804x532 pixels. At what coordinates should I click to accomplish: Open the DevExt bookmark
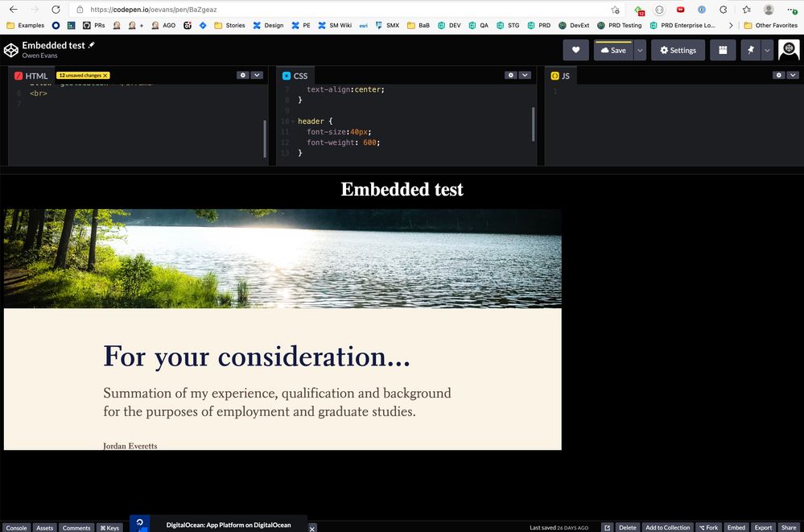tap(574, 25)
